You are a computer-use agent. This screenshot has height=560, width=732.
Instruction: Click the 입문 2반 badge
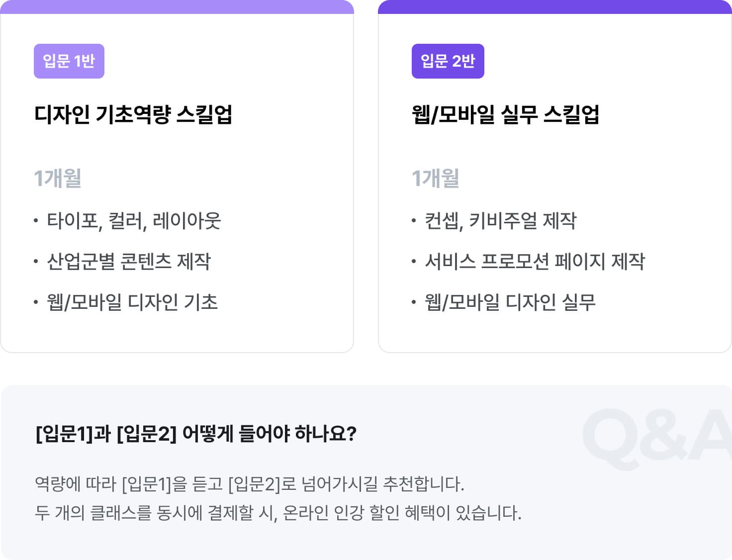tap(448, 61)
